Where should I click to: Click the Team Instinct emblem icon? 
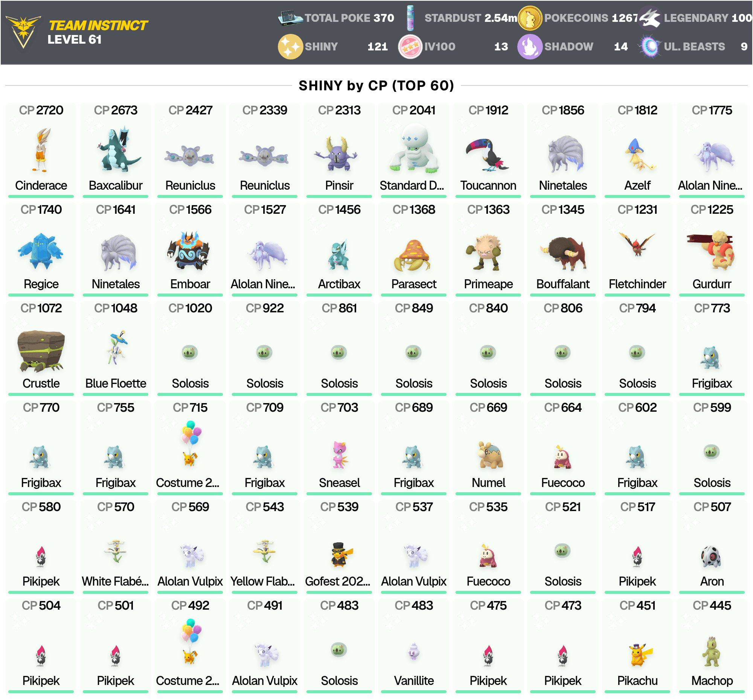tap(23, 32)
